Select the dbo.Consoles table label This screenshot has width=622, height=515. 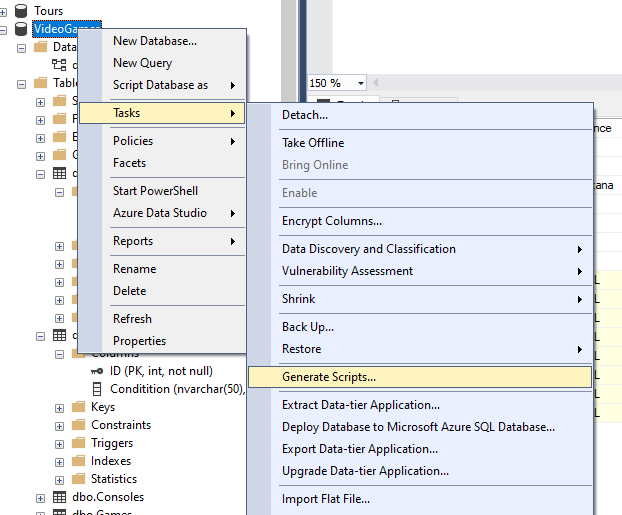108,497
